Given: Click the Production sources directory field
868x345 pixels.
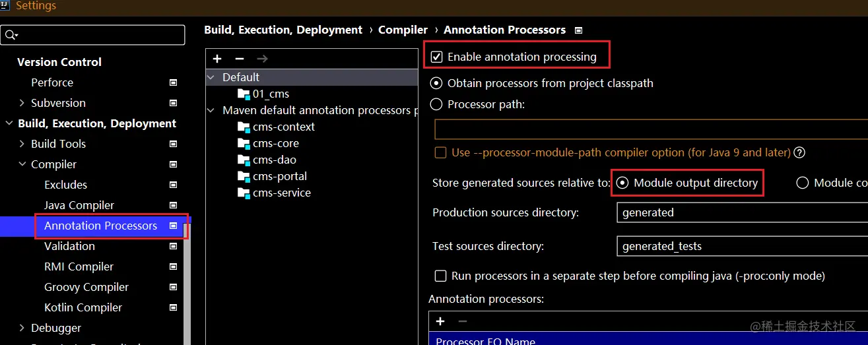Looking at the screenshot, I should tap(741, 212).
